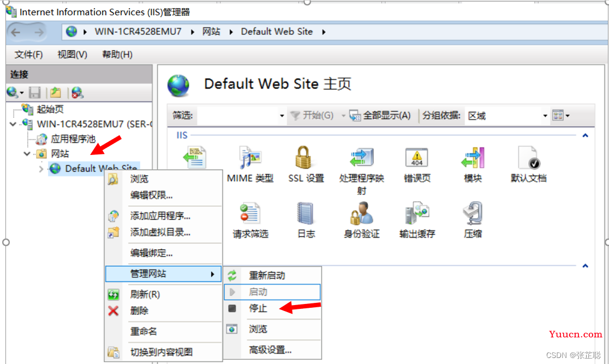Viewport: 609px width, 364px height.
Task: Choose 编辑绑定... from the context menu
Action: pos(164,253)
